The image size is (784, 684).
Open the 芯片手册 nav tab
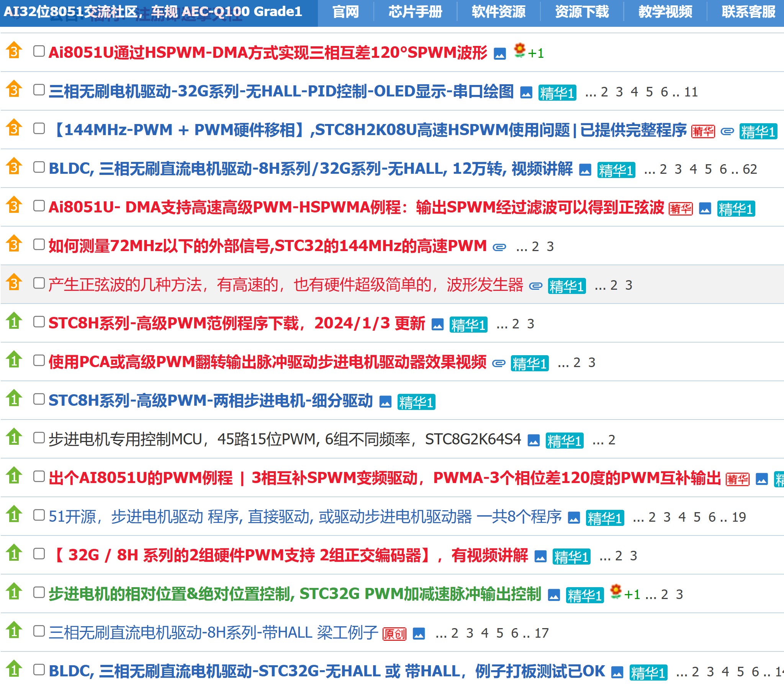415,12
